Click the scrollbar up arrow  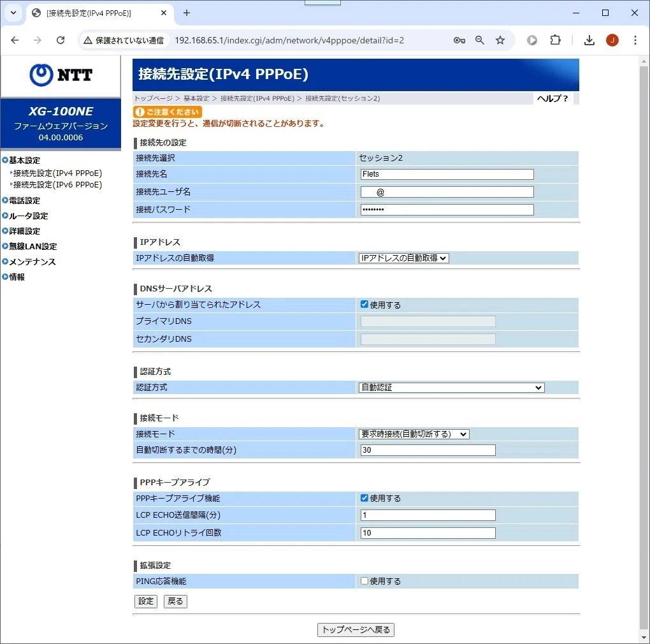644,61
